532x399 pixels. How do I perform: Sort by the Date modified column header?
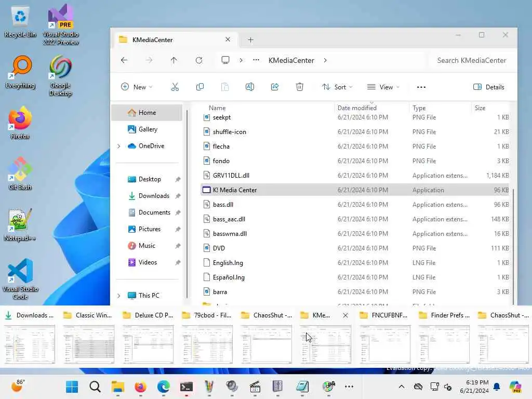[357, 108]
